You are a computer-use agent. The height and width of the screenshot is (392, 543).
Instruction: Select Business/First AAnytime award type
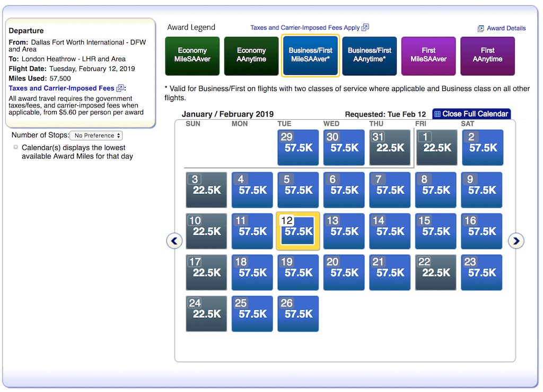pos(369,56)
